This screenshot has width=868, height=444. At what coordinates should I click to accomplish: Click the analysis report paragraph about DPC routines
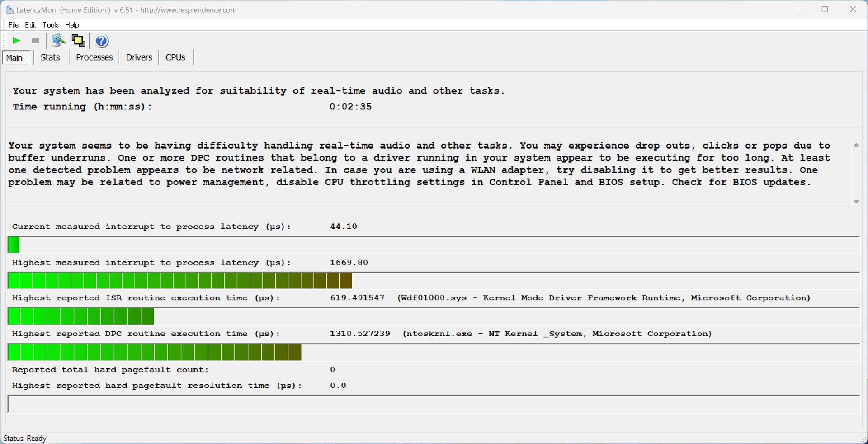click(419, 164)
